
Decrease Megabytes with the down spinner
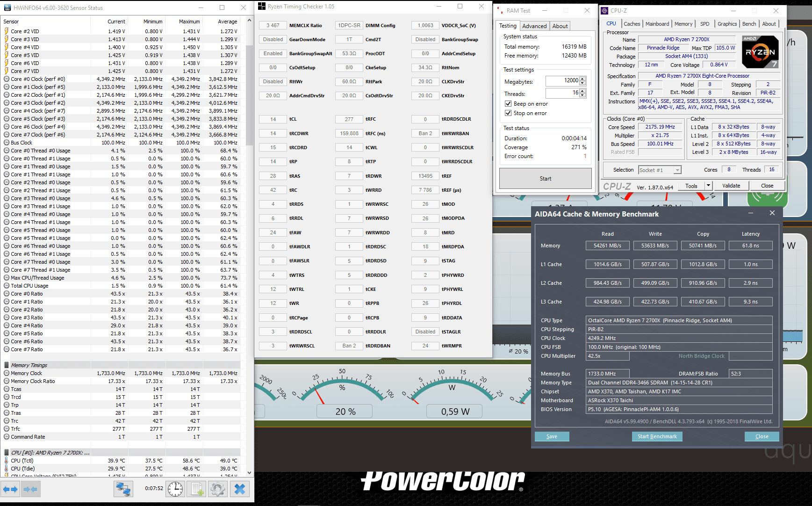click(x=582, y=83)
